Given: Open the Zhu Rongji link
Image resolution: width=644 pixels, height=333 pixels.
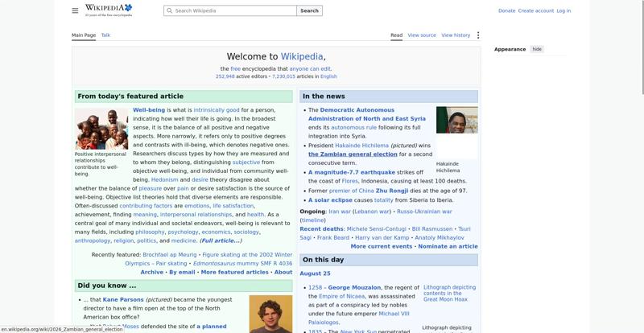Looking at the screenshot, I should 392,191.
